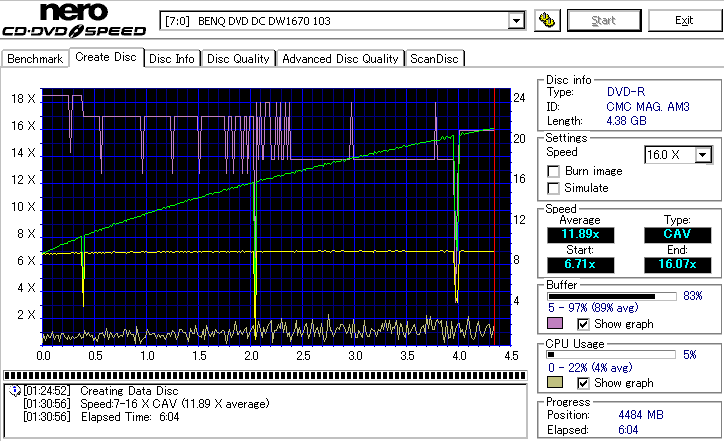The width and height of the screenshot is (724, 441).
Task: Switch to the Benchmark tab
Action: pyautogui.click(x=35, y=59)
